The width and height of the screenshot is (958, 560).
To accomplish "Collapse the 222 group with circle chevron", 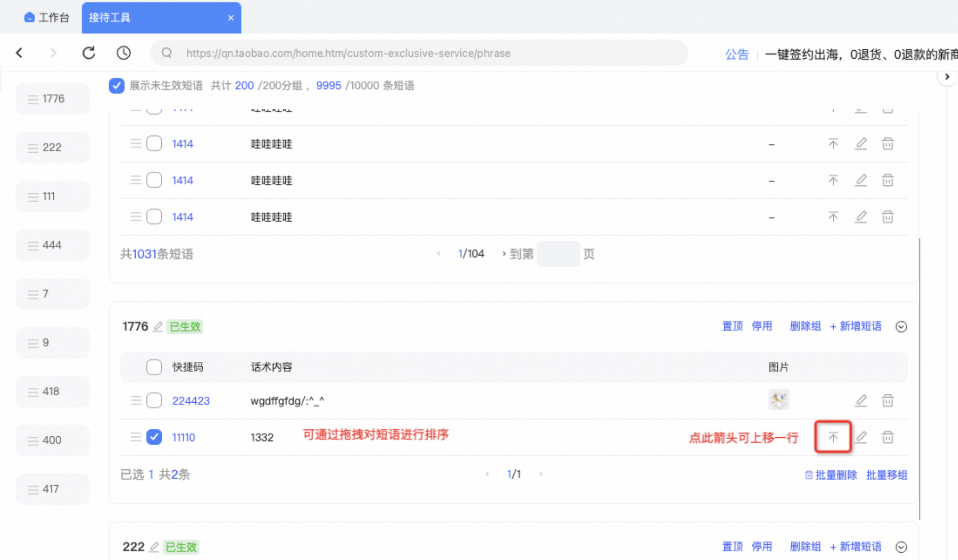I will point(901,547).
